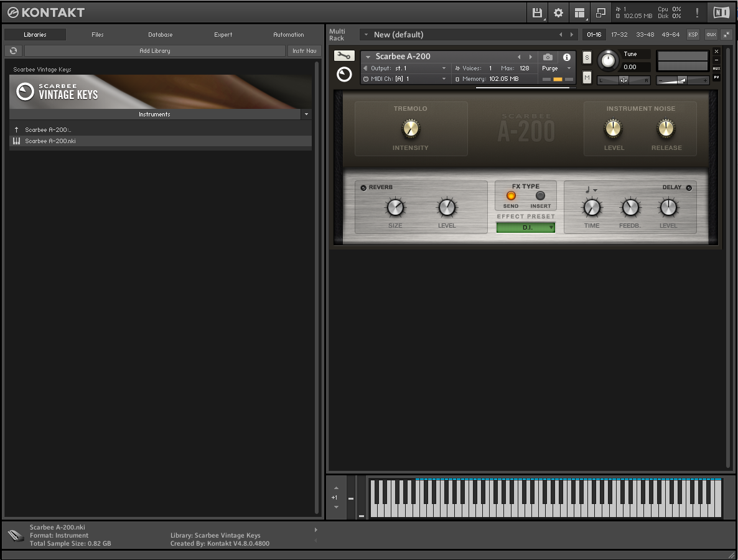The height and width of the screenshot is (560, 738).
Task: Show rack page 49-64
Action: [x=670, y=34]
